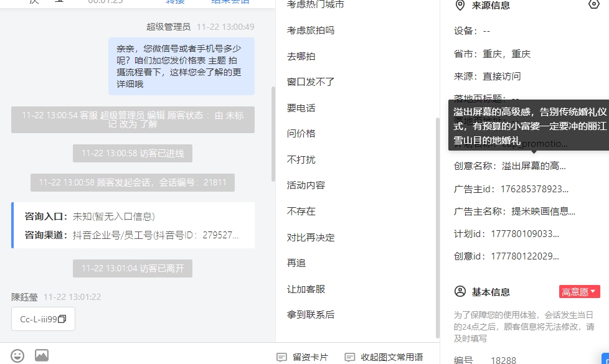Select the quick phrase 要电话
This screenshot has height=364, width=609.
(301, 108)
